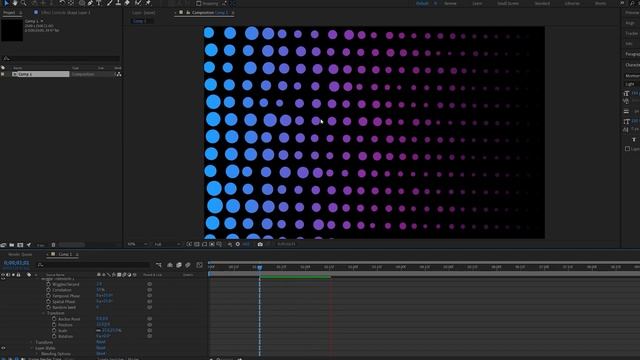
Task: Switch to the Effect Controls tab
Action: (x=65, y=13)
